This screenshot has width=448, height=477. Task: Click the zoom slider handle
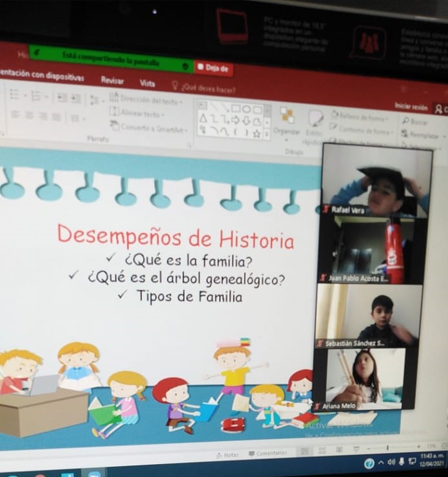(387, 447)
